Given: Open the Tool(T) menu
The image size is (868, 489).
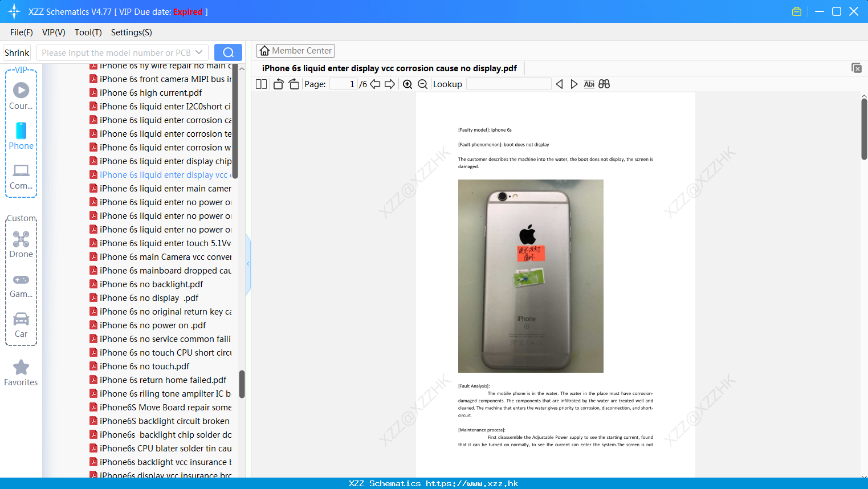Looking at the screenshot, I should [88, 32].
